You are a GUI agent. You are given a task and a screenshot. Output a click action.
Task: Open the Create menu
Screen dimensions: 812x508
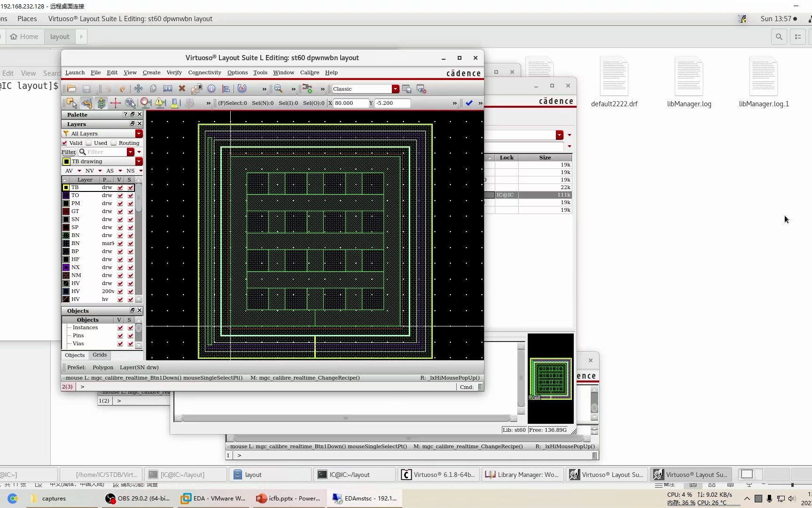pos(151,72)
